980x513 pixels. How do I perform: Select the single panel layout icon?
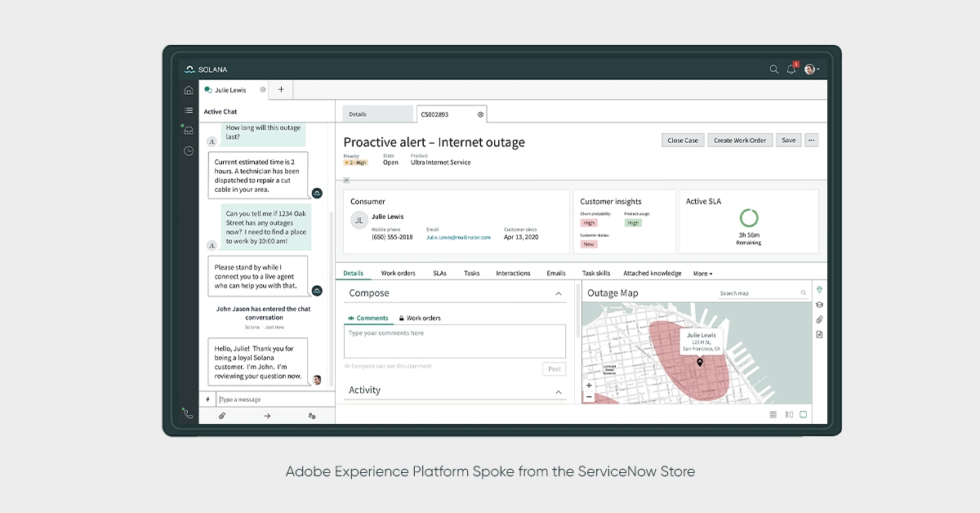point(804,414)
